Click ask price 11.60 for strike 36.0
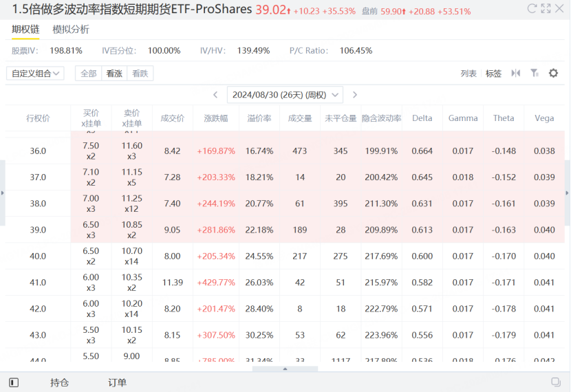This screenshot has width=571, height=392. pos(132,146)
